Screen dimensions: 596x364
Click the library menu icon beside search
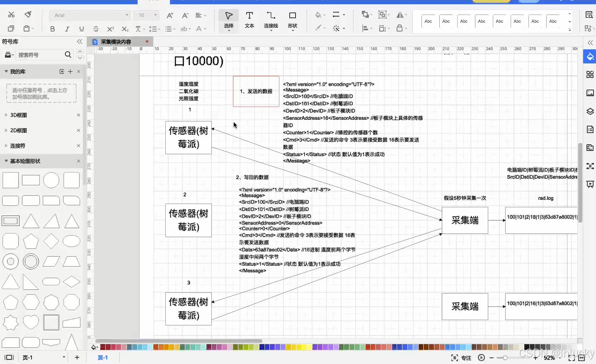[x=9, y=55]
